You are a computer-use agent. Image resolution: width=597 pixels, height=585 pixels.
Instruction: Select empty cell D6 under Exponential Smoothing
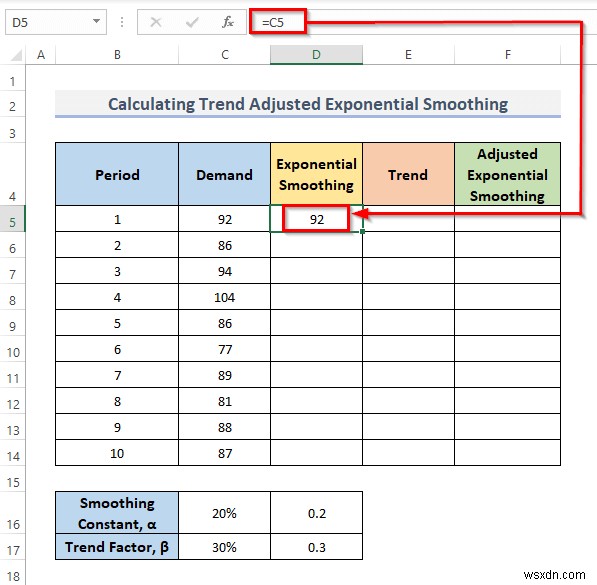316,245
